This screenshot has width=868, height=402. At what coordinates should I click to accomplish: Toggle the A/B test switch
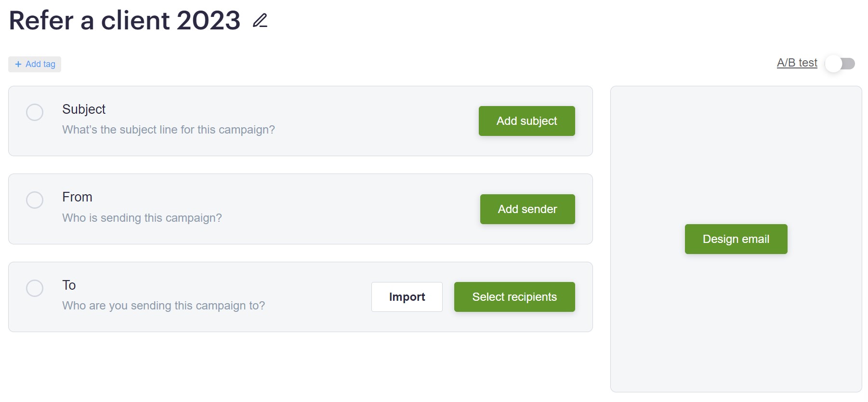pyautogui.click(x=840, y=64)
